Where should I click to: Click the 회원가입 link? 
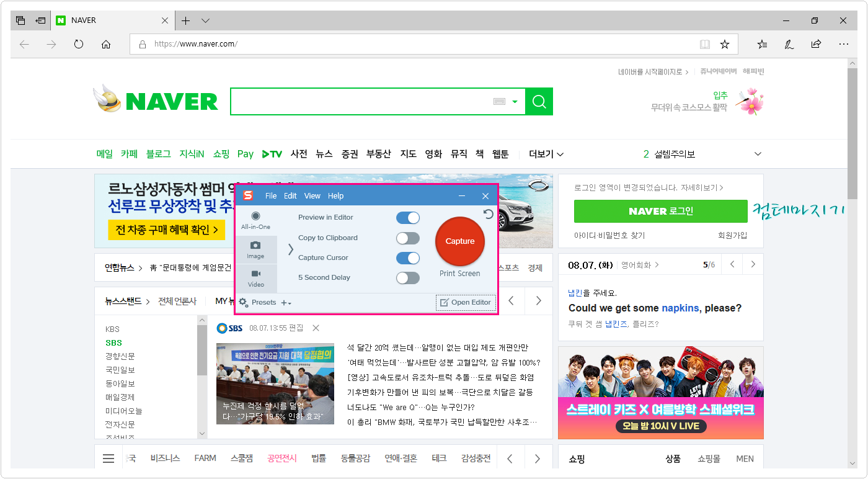tap(732, 236)
